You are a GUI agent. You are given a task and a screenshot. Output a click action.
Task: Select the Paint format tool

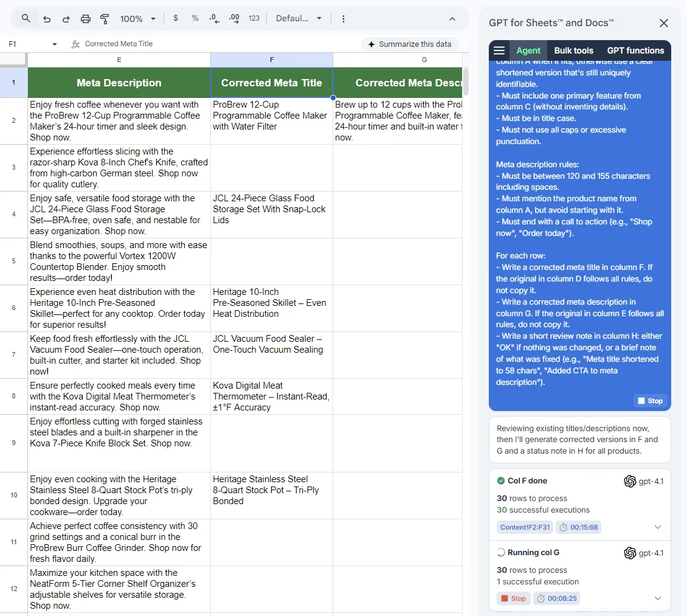(105, 19)
